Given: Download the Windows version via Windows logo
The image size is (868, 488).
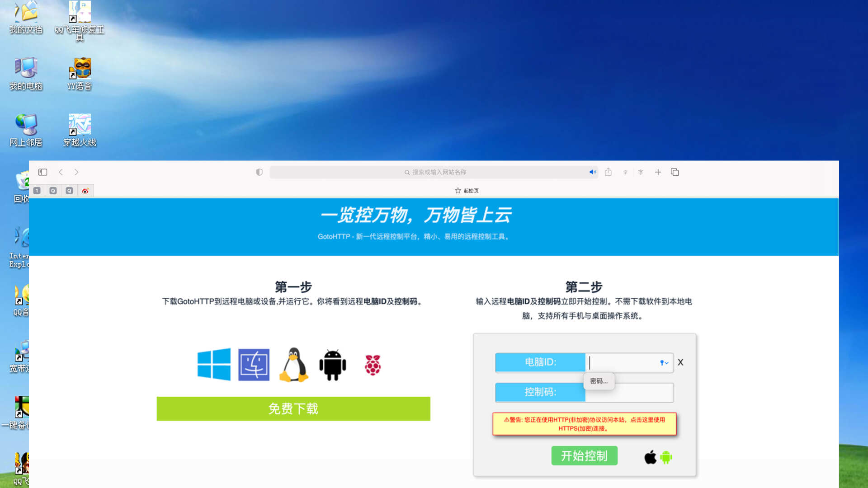Looking at the screenshot, I should coord(214,364).
